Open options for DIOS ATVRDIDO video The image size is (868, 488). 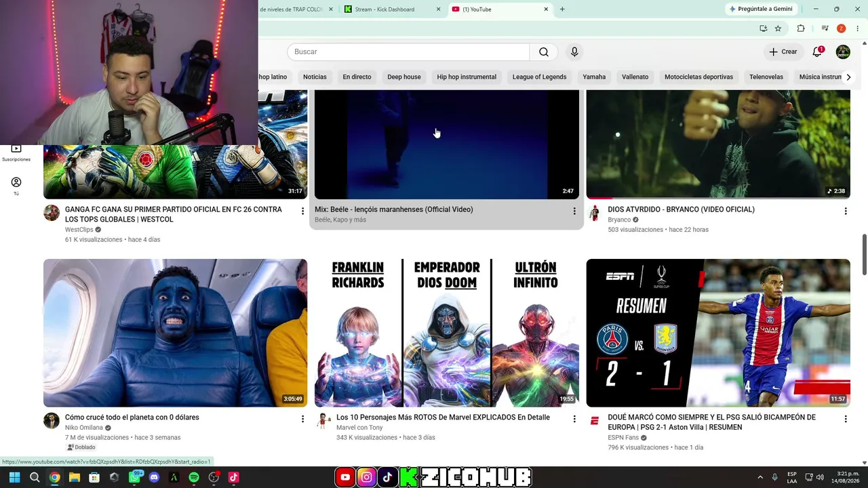[846, 211]
